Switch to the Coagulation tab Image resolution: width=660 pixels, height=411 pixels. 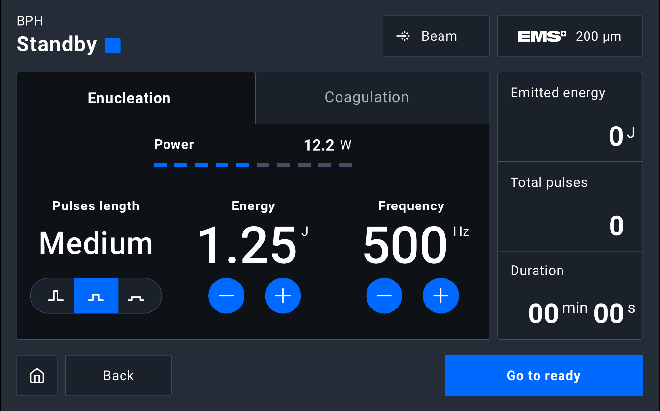[x=366, y=98]
